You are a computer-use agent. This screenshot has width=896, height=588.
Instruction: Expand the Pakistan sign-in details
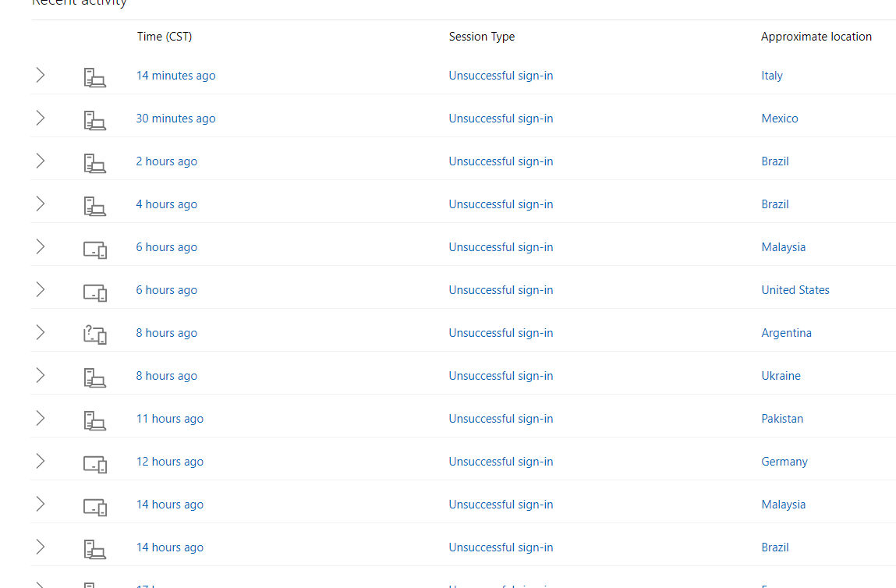(x=41, y=418)
